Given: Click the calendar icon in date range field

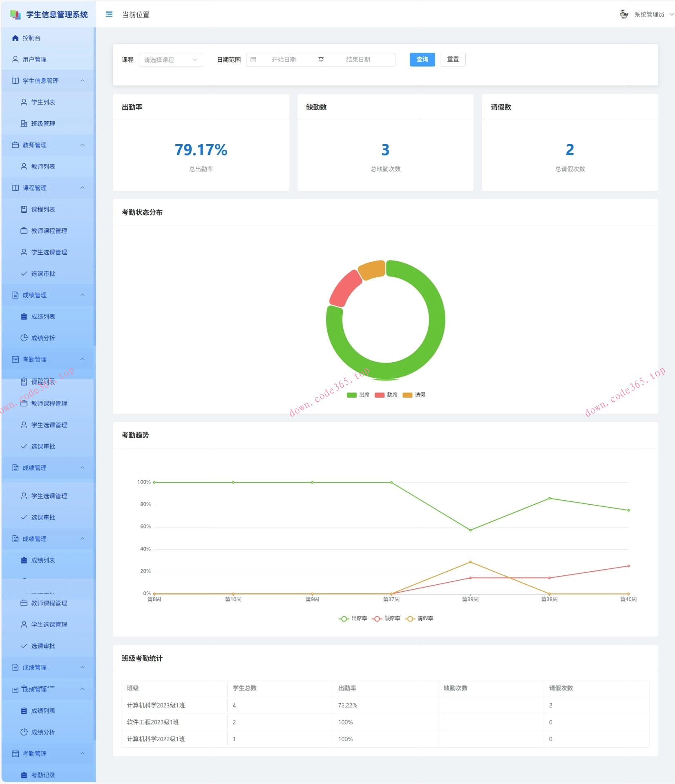Looking at the screenshot, I should point(253,60).
